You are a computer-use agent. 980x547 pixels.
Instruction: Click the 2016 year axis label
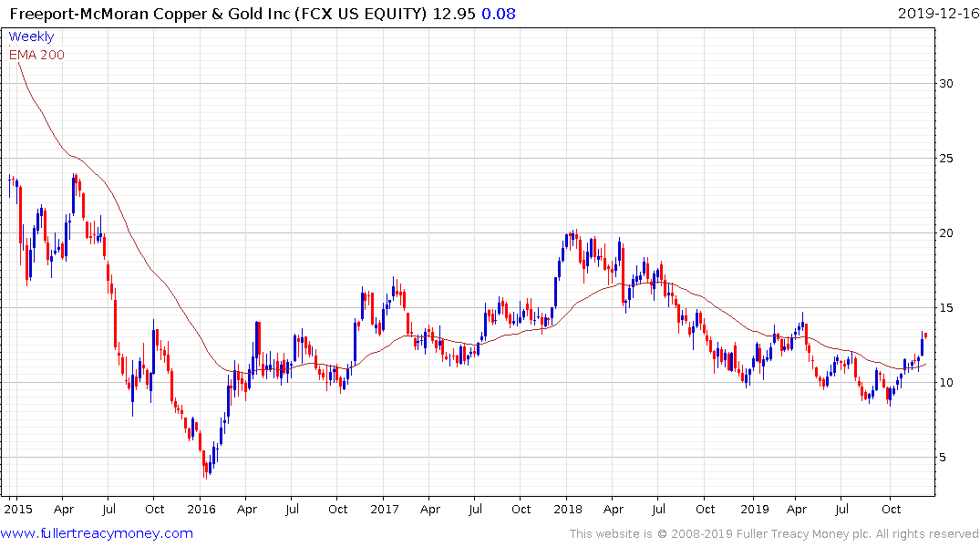tap(201, 509)
